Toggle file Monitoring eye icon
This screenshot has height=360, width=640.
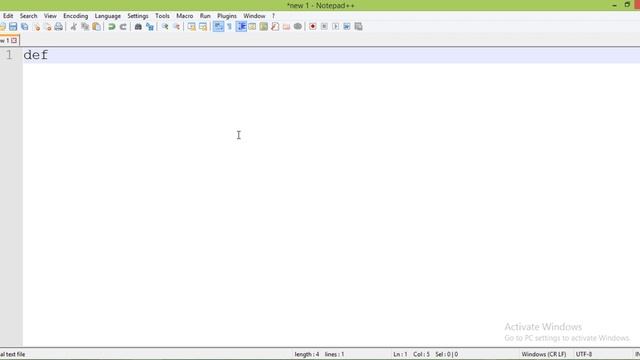[298, 27]
